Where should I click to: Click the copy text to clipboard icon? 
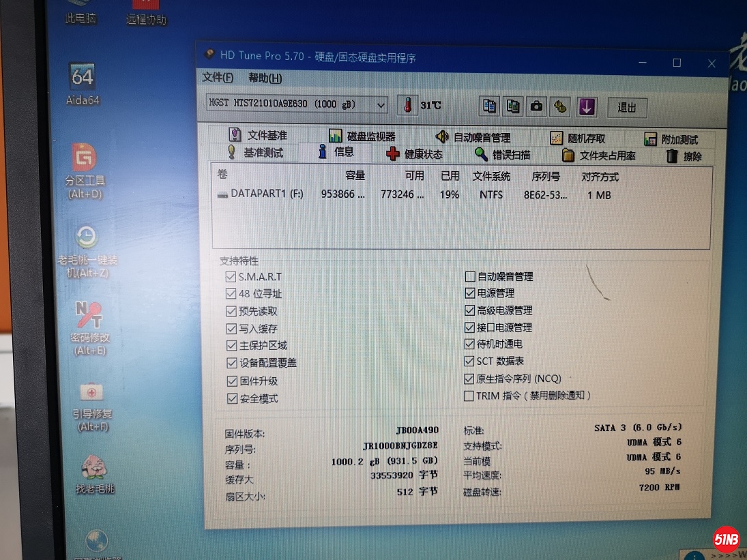click(x=489, y=106)
